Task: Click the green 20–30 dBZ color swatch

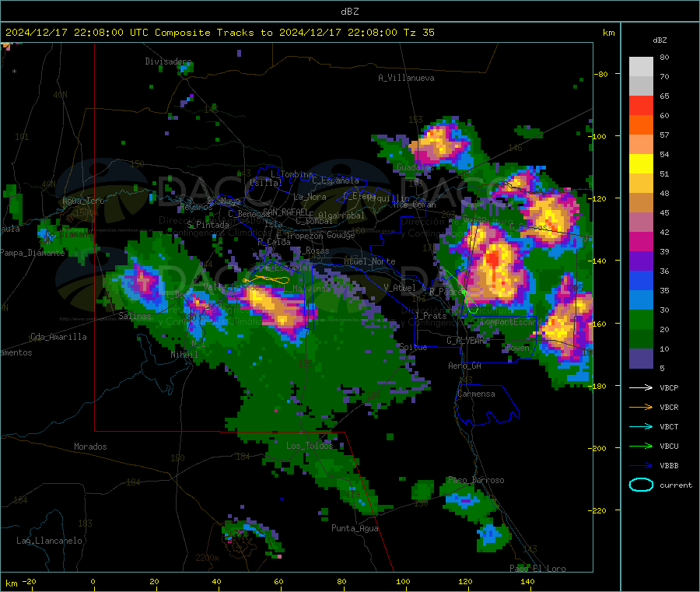Action: click(641, 319)
